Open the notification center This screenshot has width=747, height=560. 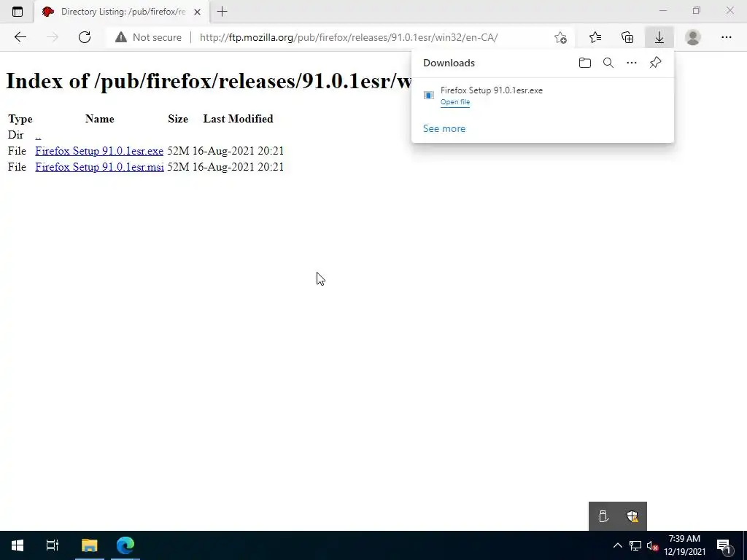724,545
